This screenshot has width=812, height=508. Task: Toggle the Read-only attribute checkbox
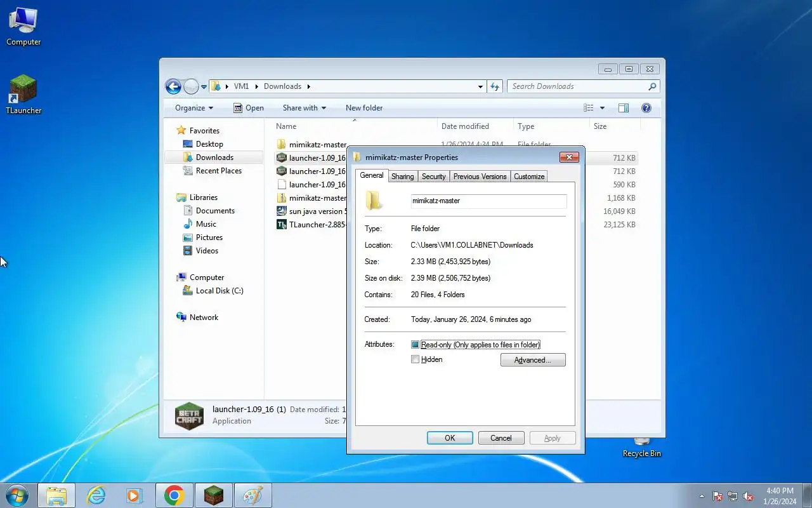pyautogui.click(x=415, y=345)
